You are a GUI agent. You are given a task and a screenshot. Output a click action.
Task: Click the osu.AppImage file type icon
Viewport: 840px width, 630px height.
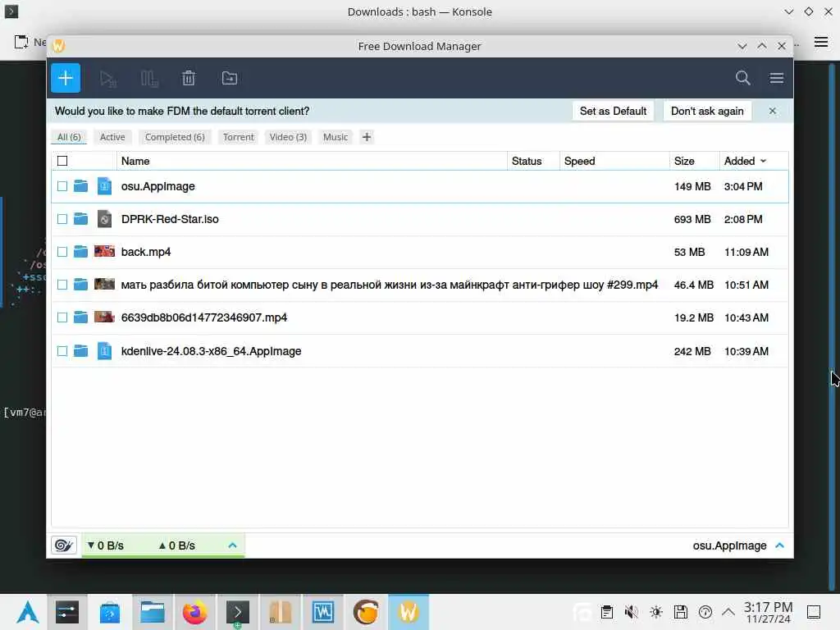point(104,186)
